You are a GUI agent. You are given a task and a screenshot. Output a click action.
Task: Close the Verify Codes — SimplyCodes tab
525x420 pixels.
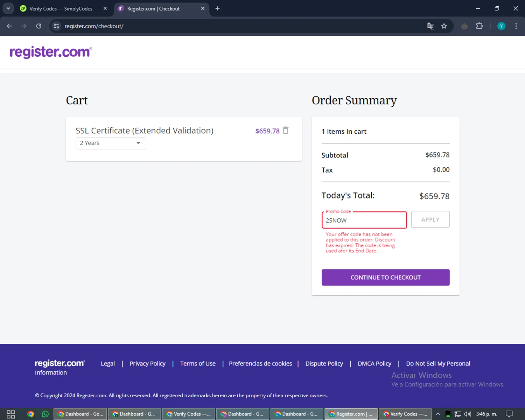(105, 8)
